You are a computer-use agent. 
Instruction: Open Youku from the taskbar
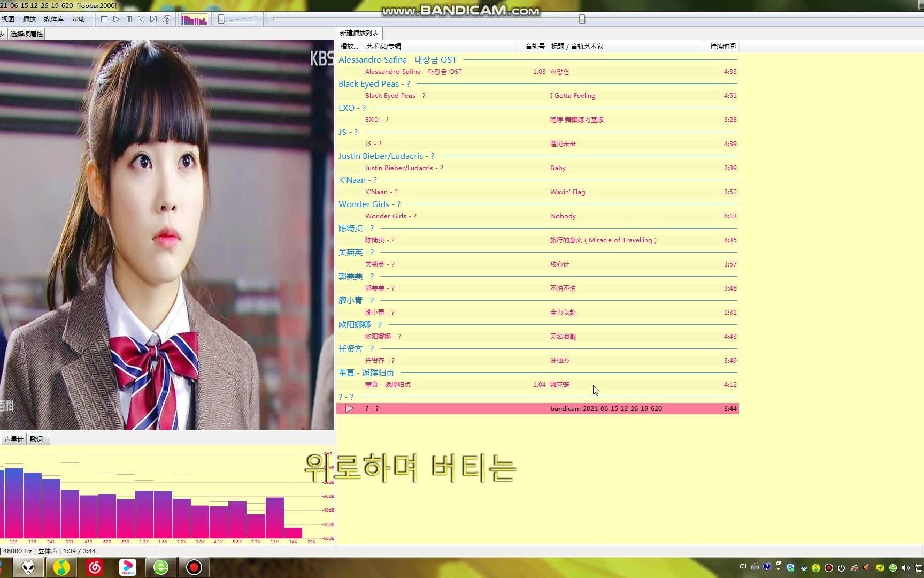[x=128, y=567]
